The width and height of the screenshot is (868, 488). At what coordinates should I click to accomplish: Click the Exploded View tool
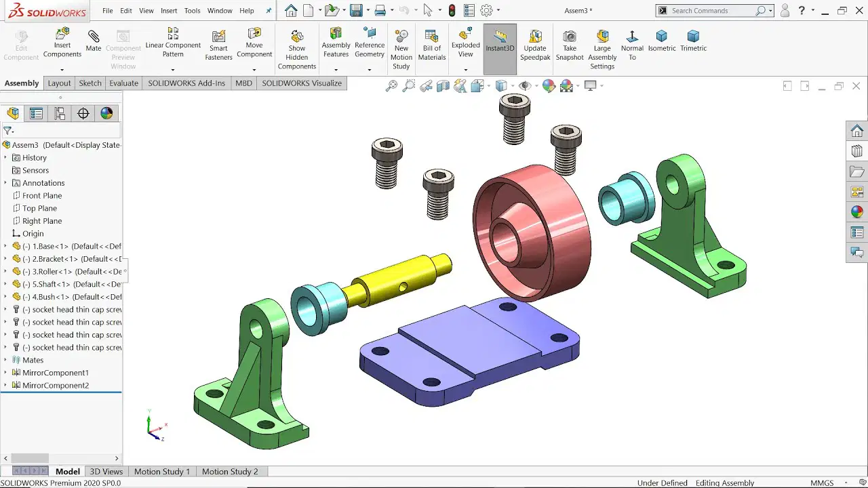[465, 42]
